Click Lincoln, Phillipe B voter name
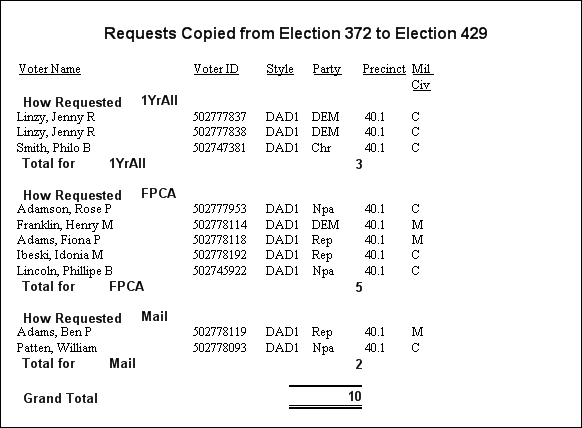Image resolution: width=582 pixels, height=428 pixels. point(65,271)
